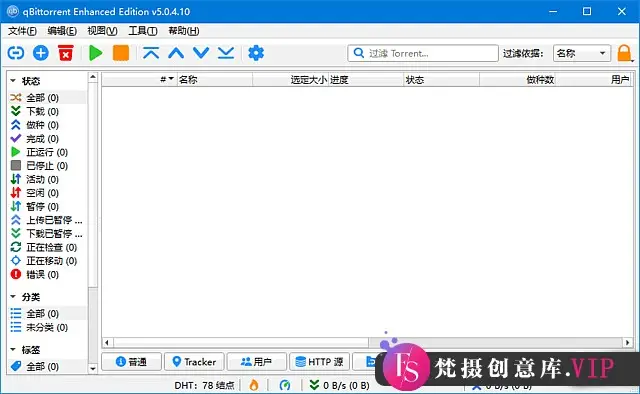
Task: Click the add torrent file plus icon
Action: point(41,53)
